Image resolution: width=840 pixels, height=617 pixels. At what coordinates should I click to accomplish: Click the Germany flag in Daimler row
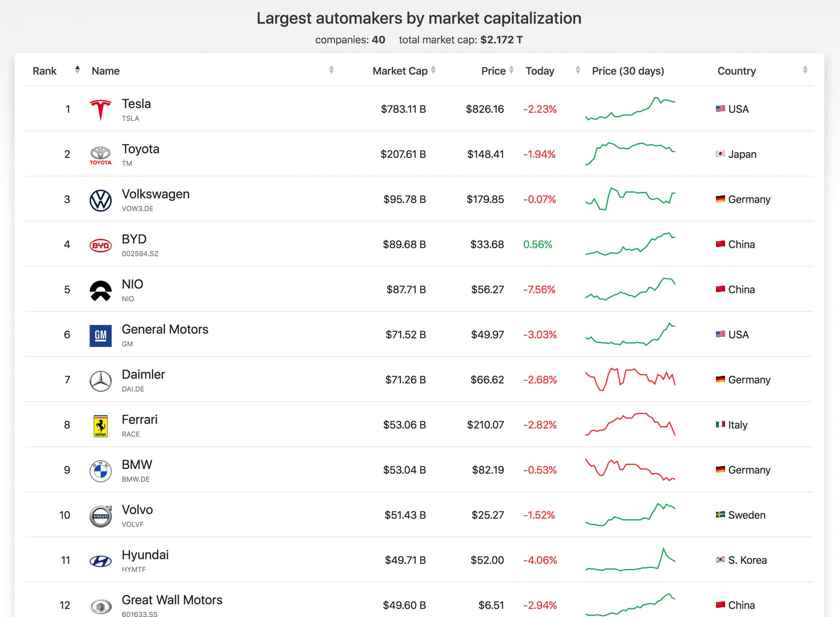pos(720,380)
